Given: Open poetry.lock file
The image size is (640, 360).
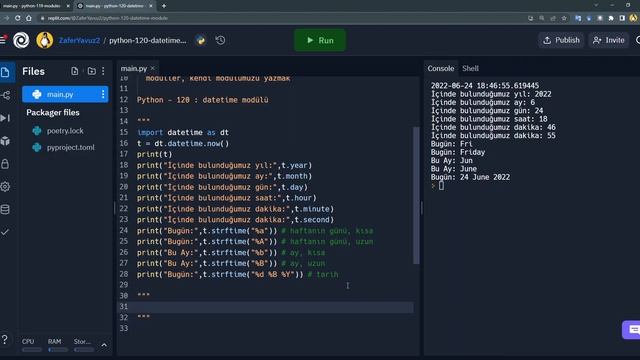Looking at the screenshot, I should coord(65,131).
